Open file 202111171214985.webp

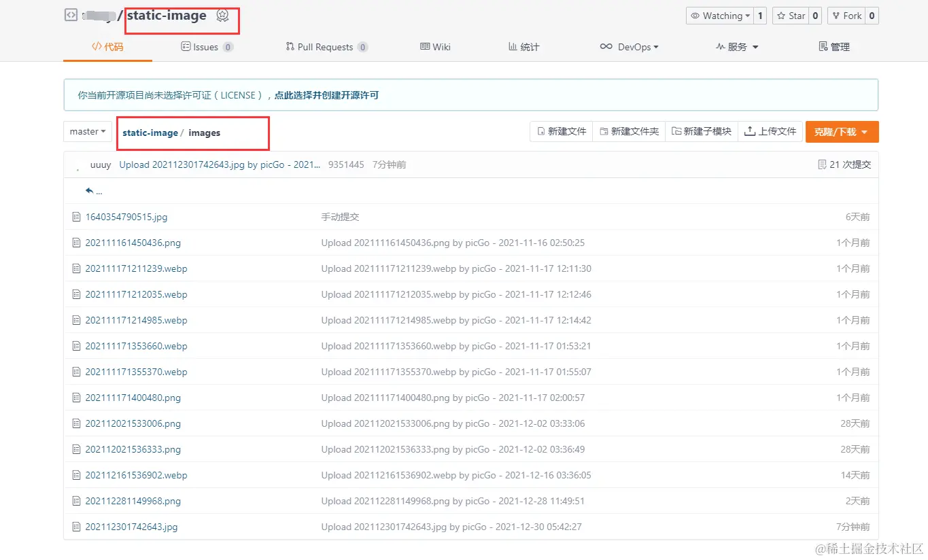[136, 320]
